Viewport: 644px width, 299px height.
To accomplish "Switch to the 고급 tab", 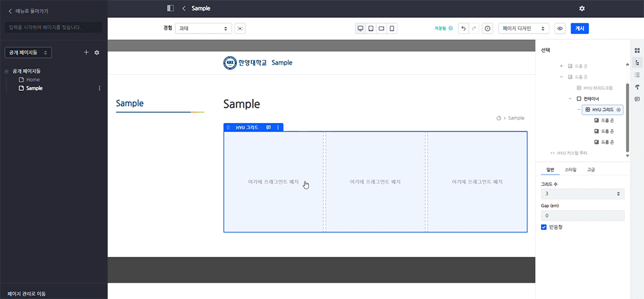I will pos(591,169).
